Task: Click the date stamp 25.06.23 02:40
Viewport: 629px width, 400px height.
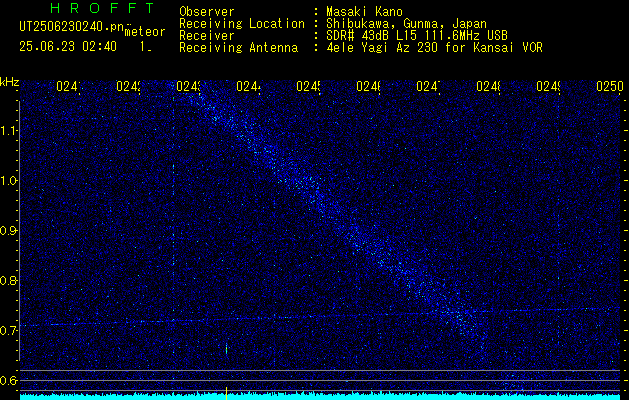Action: (68, 47)
